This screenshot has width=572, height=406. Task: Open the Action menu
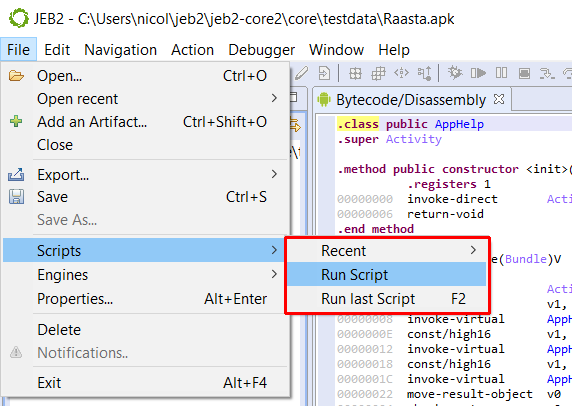coord(192,49)
